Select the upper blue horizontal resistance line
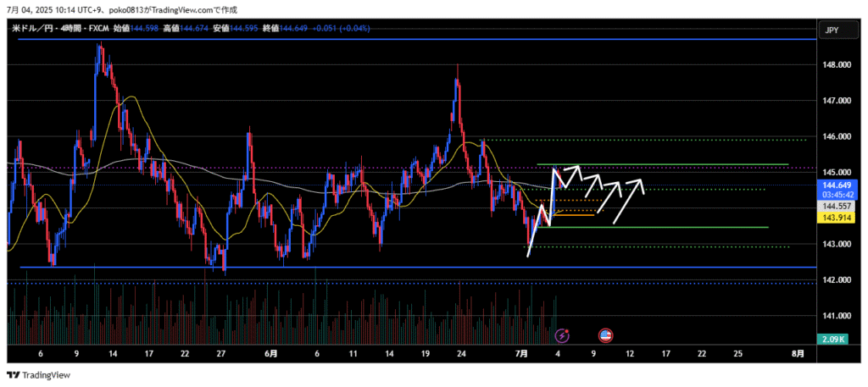 [339, 40]
